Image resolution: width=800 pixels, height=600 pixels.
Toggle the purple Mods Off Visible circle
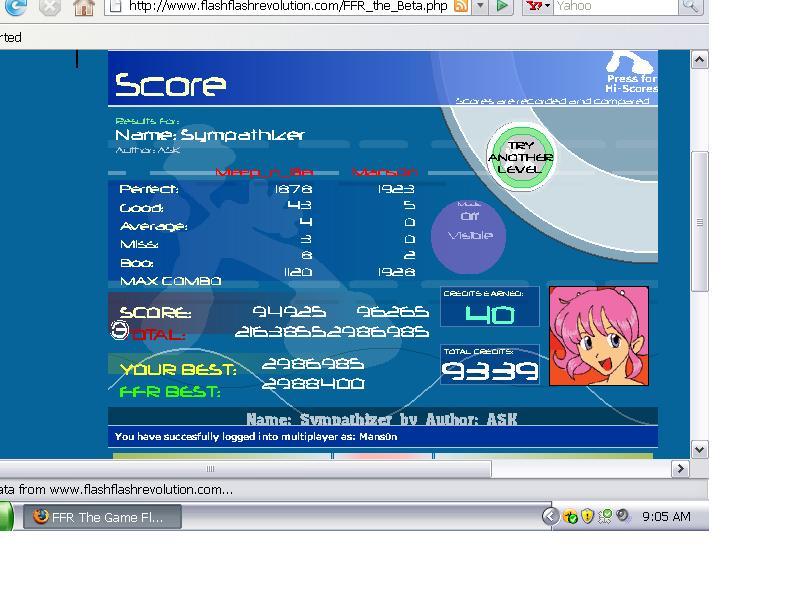click(x=468, y=236)
